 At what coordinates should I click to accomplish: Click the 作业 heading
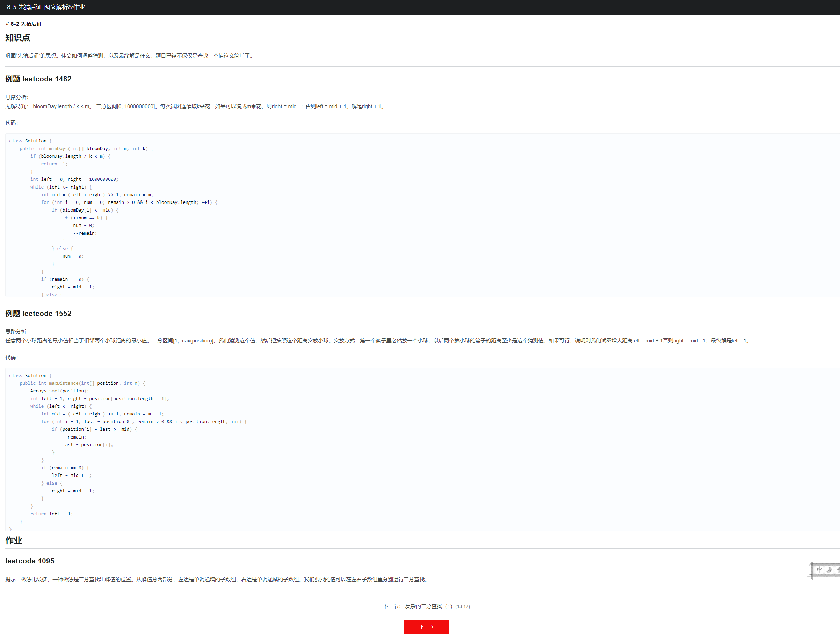(x=14, y=540)
